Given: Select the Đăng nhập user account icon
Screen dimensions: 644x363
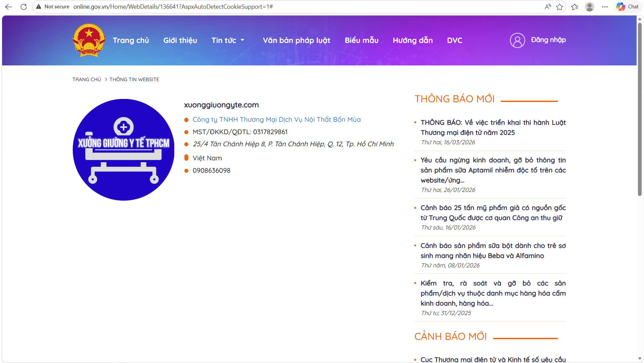Looking at the screenshot, I should tap(517, 40).
